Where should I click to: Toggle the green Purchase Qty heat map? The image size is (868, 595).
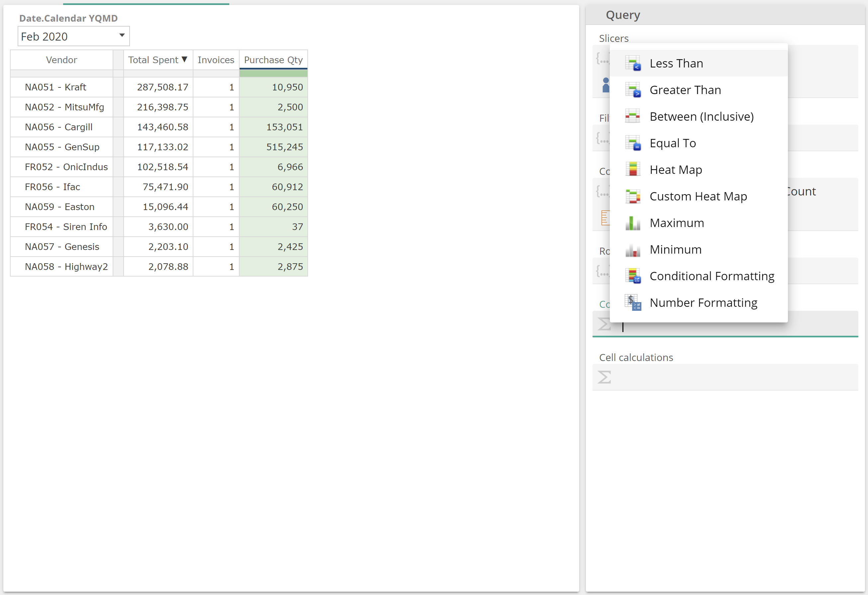click(x=675, y=170)
